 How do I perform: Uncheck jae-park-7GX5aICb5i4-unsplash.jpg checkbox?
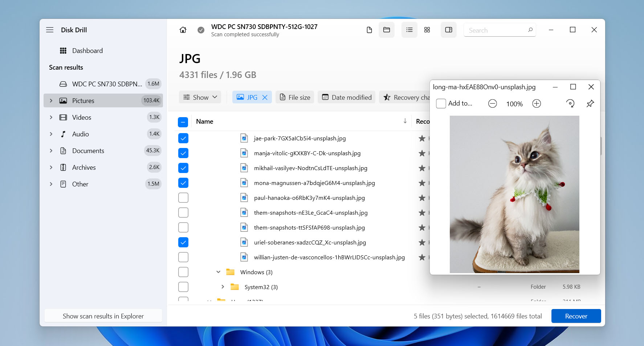183,138
